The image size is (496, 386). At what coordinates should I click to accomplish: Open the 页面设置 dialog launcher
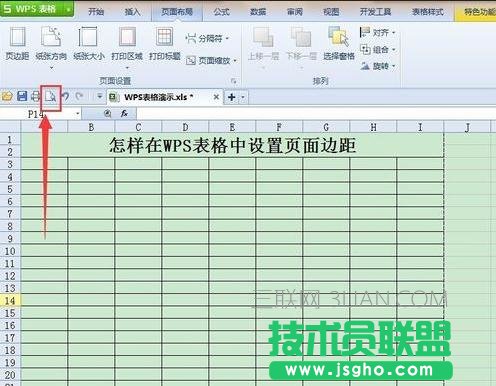(x=234, y=81)
